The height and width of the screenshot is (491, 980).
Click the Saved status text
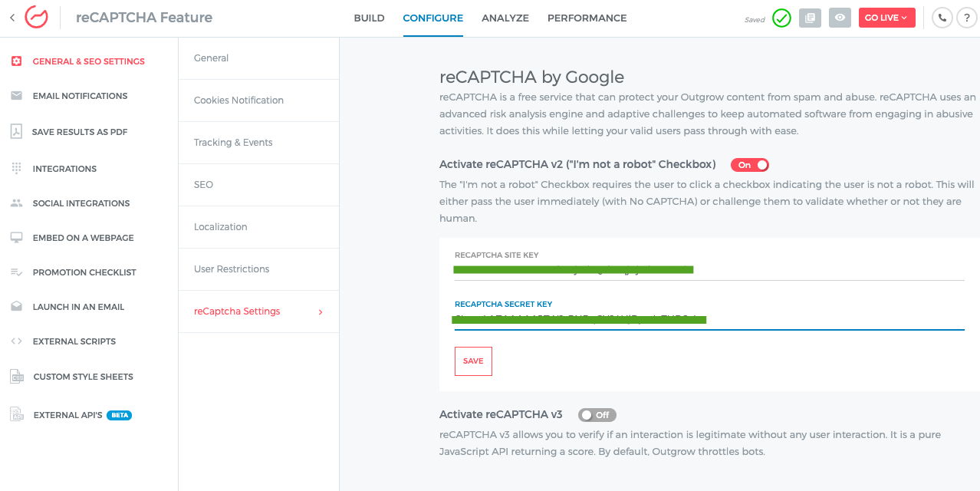click(755, 20)
